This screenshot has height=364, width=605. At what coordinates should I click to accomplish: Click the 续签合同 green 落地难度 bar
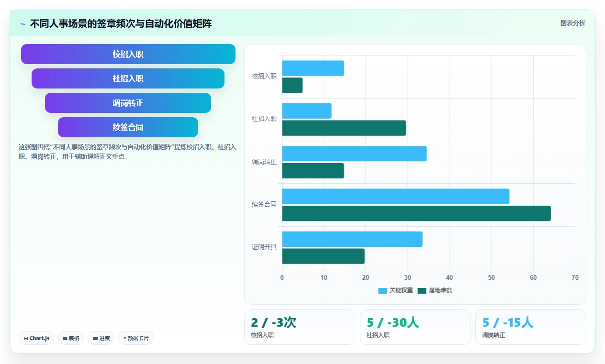(416, 213)
